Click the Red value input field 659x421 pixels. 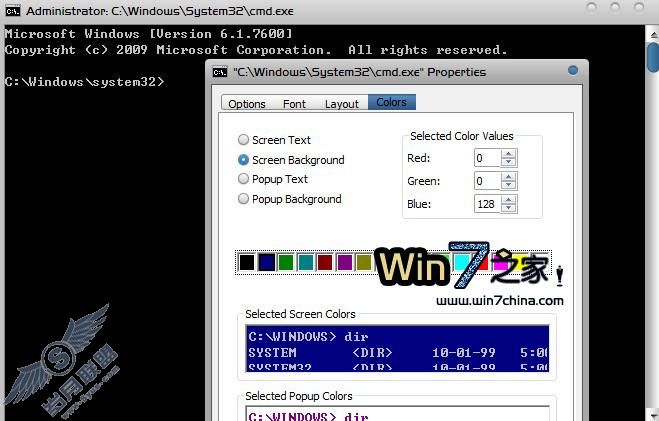pyautogui.click(x=487, y=158)
